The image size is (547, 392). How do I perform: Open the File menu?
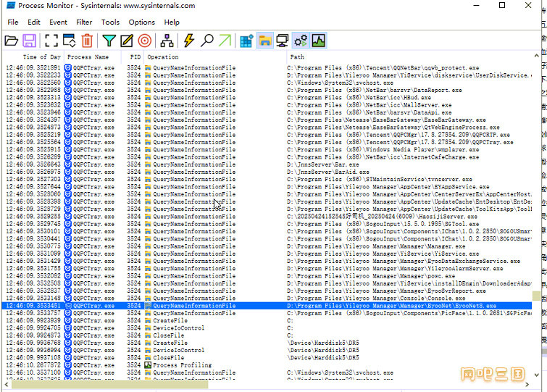click(x=13, y=22)
